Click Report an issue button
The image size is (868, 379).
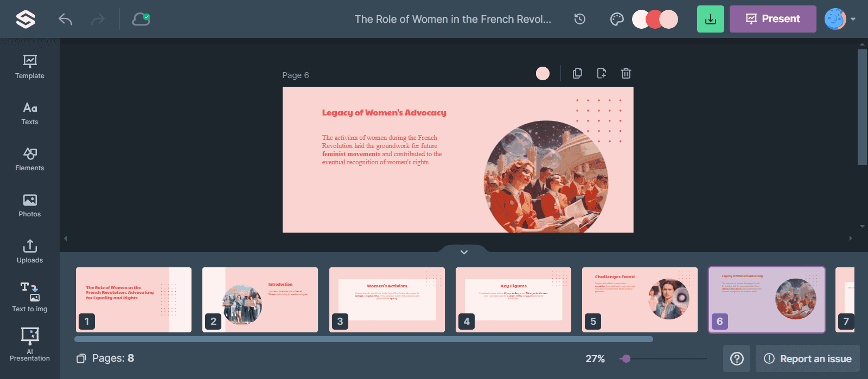(808, 358)
